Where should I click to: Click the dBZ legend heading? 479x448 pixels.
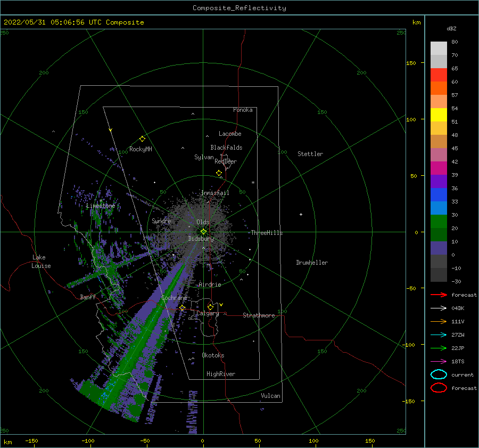click(x=451, y=28)
